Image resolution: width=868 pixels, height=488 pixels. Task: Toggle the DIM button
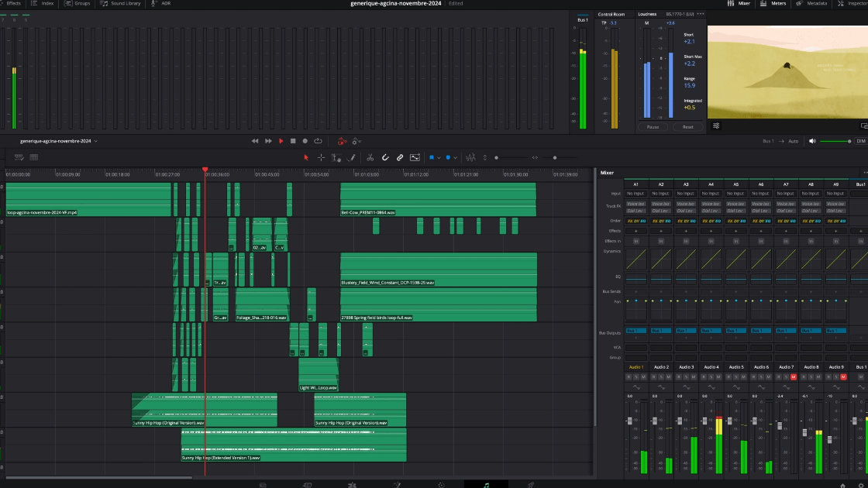(x=861, y=141)
